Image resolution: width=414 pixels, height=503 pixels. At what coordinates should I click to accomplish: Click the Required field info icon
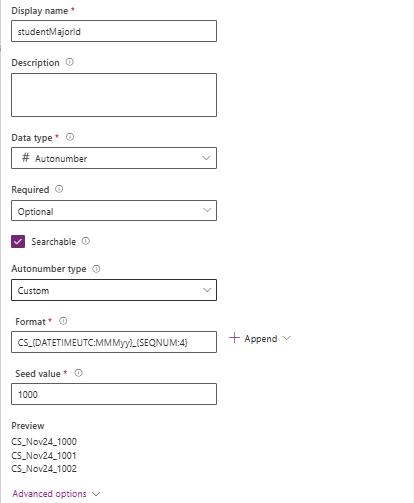[x=59, y=189]
